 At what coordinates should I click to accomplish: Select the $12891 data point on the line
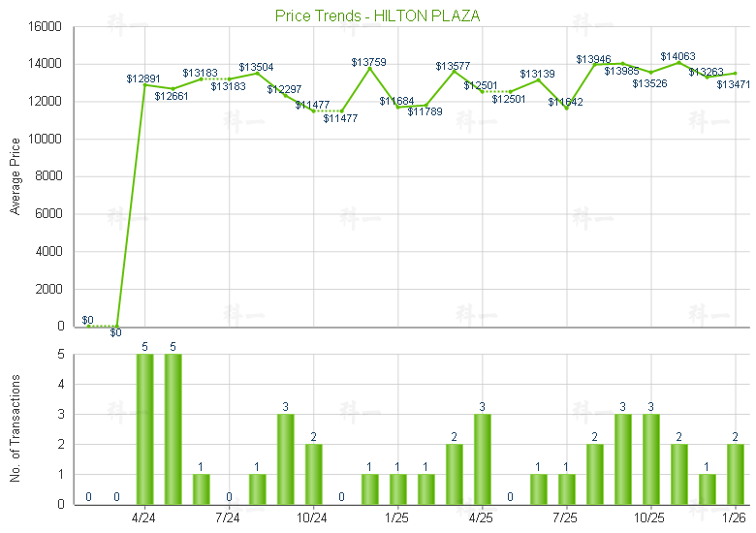point(144,84)
